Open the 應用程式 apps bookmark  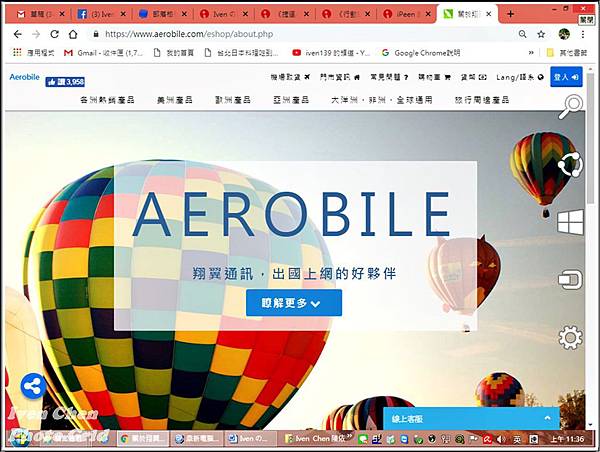tap(34, 53)
